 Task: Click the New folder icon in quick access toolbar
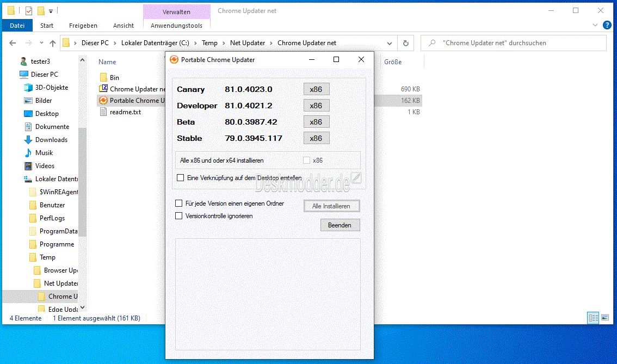pyautogui.click(x=41, y=11)
